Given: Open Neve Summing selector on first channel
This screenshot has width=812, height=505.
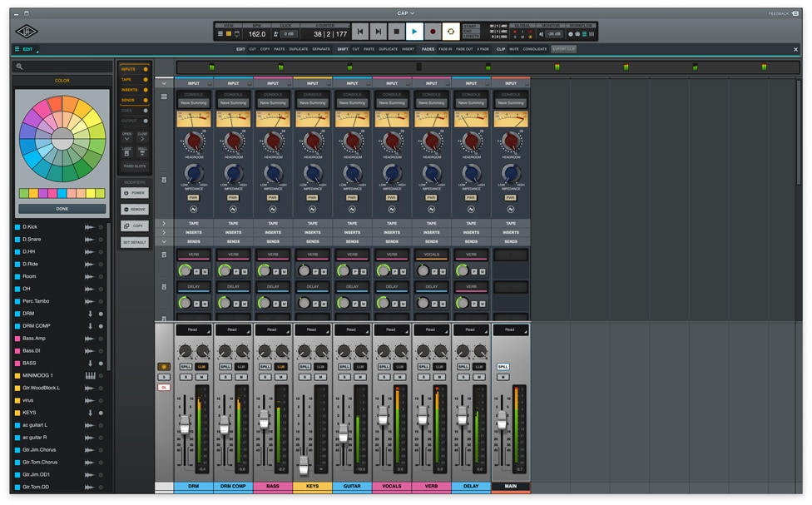Looking at the screenshot, I should point(193,103).
